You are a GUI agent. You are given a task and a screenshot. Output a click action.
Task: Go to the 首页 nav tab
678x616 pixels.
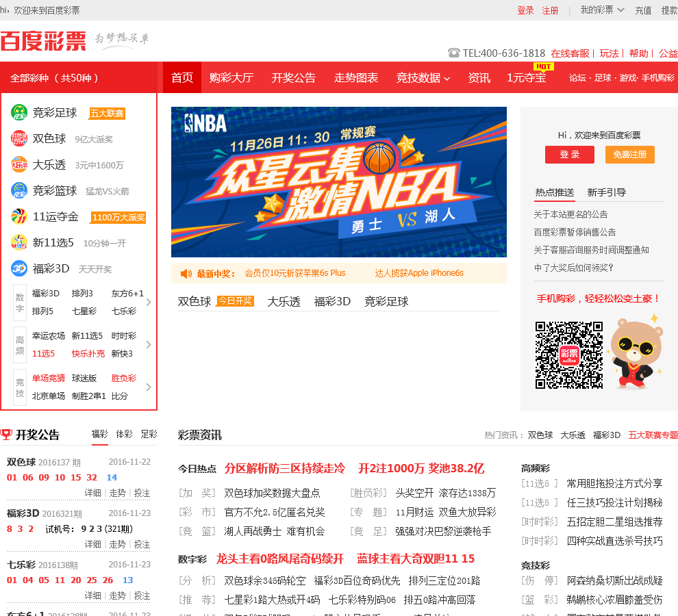click(x=182, y=77)
